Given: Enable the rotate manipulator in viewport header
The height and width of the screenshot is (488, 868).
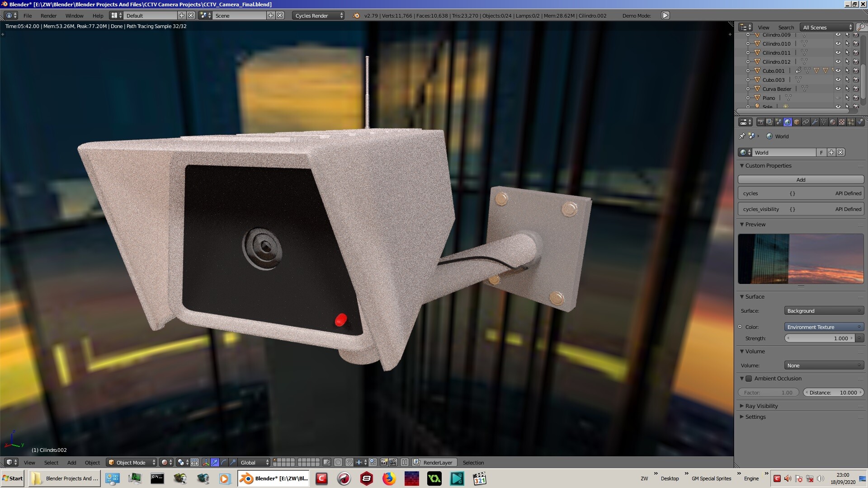Looking at the screenshot, I should 224,463.
